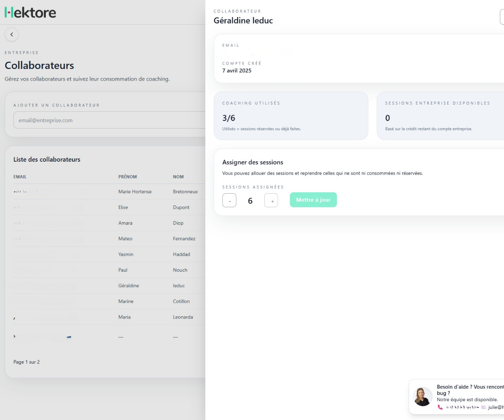
Task: Click the back arrow button
Action: (11, 34)
